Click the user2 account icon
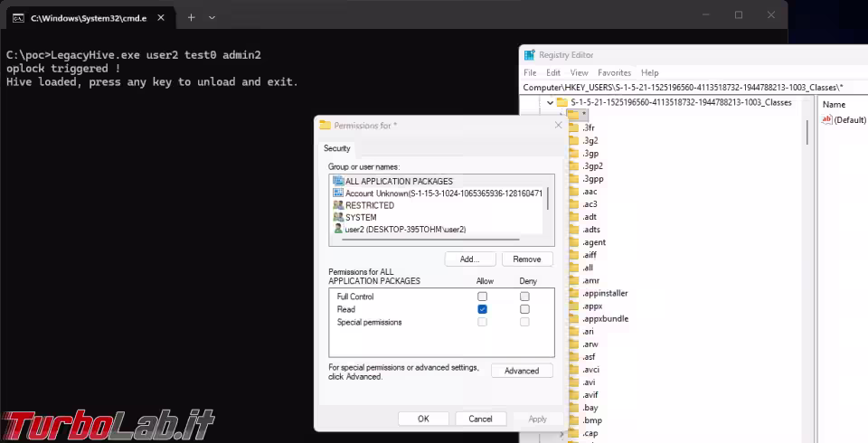 point(338,229)
